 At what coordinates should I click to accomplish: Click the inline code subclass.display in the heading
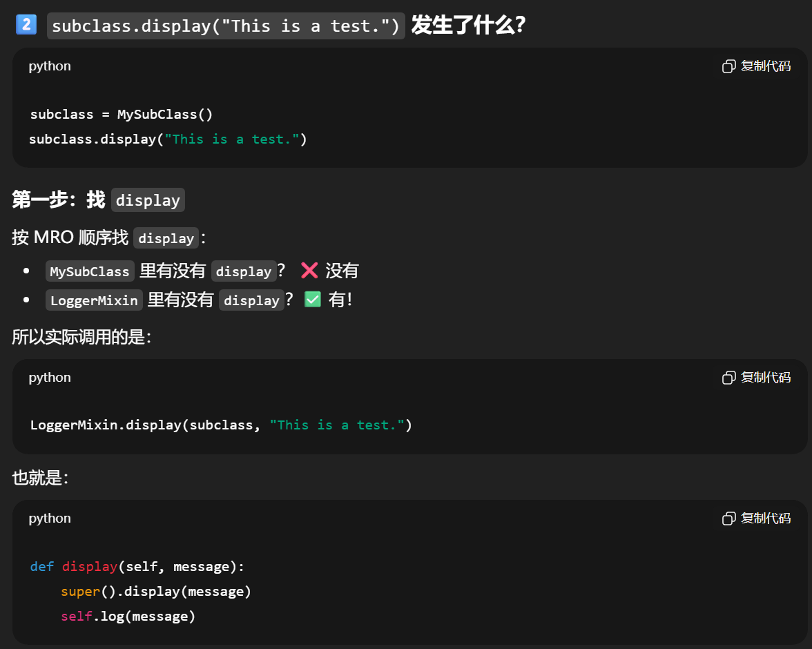tap(226, 26)
